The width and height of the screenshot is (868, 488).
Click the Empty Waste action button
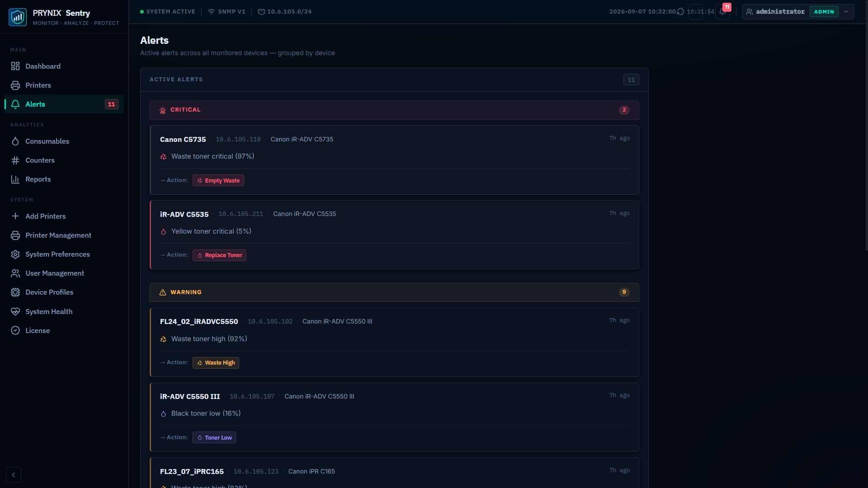218,180
